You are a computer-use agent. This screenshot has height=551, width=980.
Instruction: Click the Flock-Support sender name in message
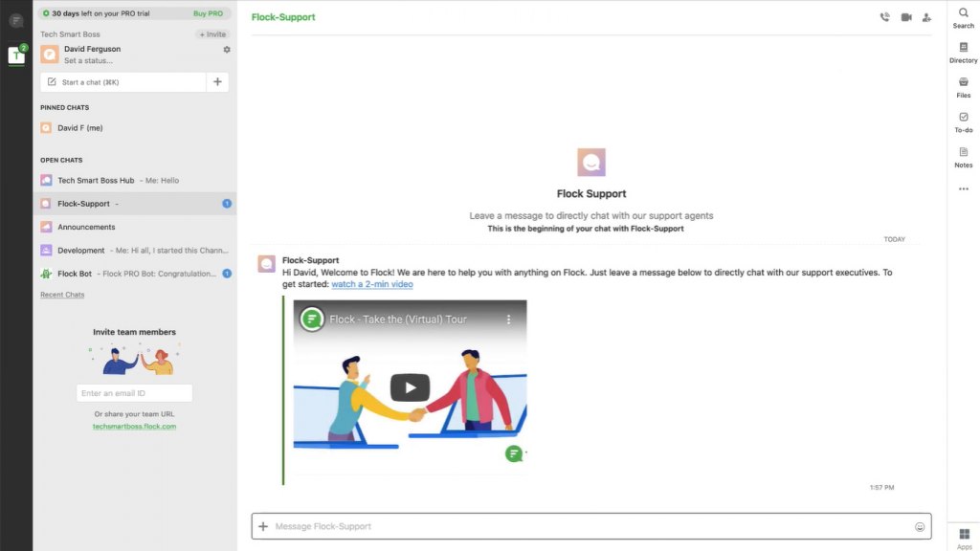pyautogui.click(x=311, y=260)
